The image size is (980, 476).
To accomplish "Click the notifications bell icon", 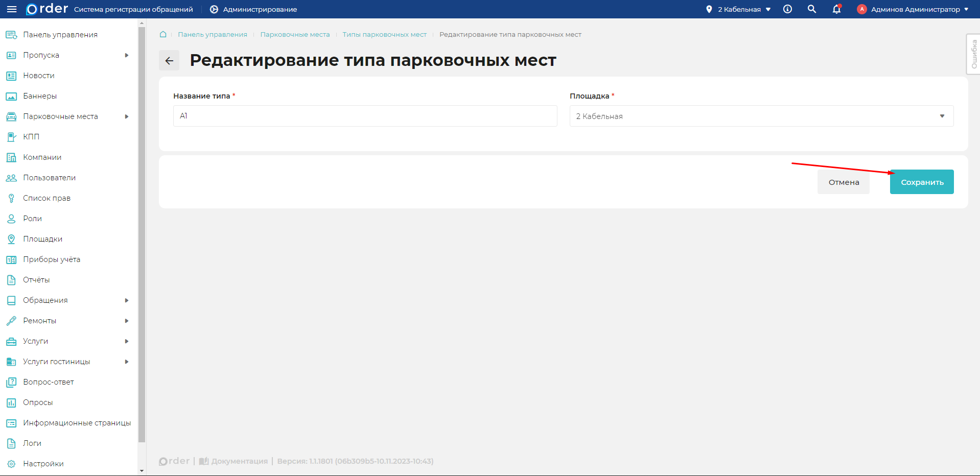I will (836, 9).
